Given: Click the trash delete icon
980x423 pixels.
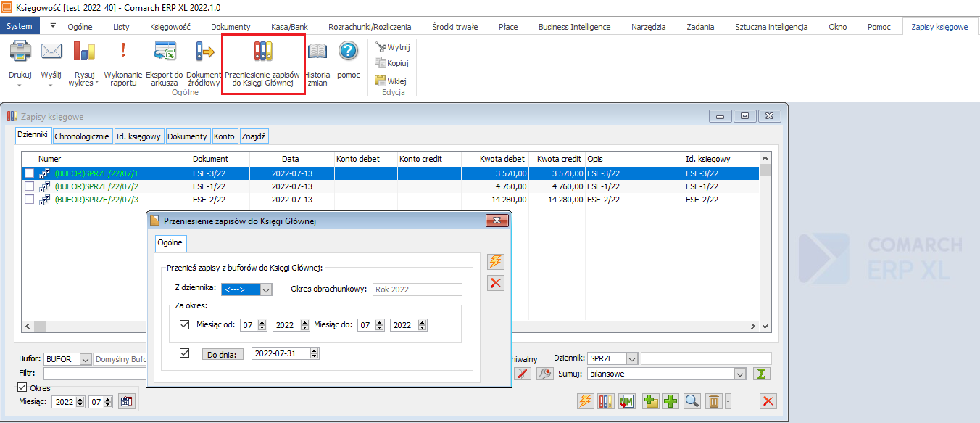Looking at the screenshot, I should click(x=714, y=401).
